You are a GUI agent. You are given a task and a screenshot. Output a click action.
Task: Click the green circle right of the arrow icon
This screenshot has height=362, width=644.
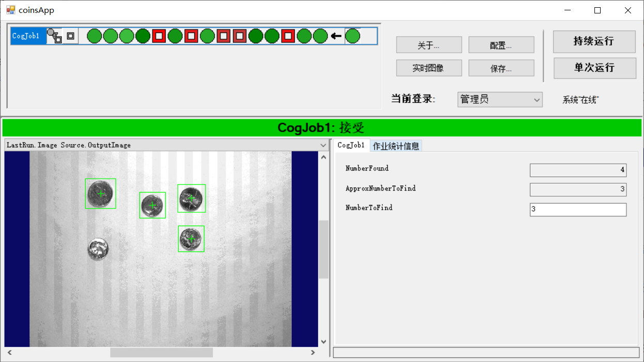pos(353,36)
